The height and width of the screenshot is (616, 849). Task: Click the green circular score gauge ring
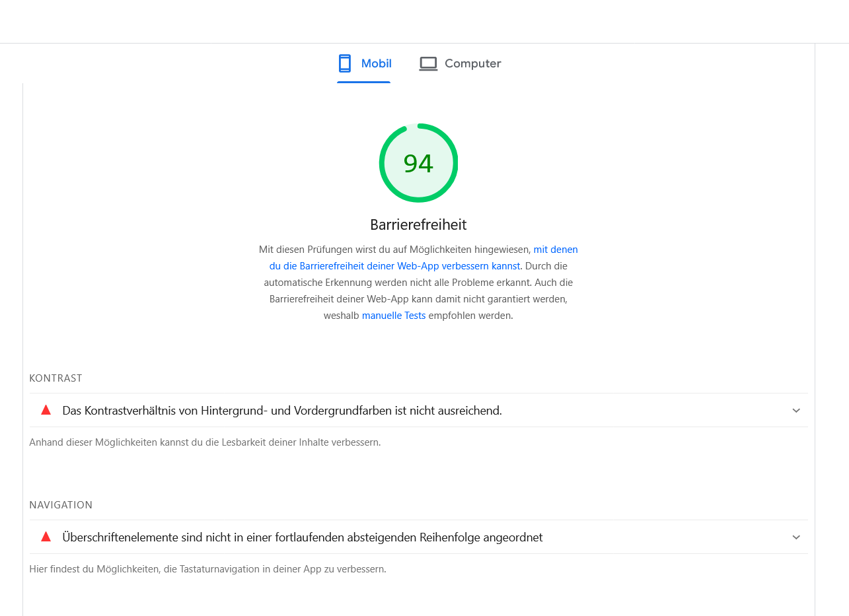coord(418,125)
